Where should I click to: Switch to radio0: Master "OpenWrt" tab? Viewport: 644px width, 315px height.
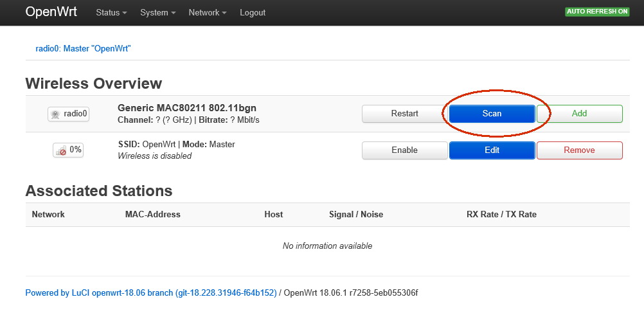point(83,48)
